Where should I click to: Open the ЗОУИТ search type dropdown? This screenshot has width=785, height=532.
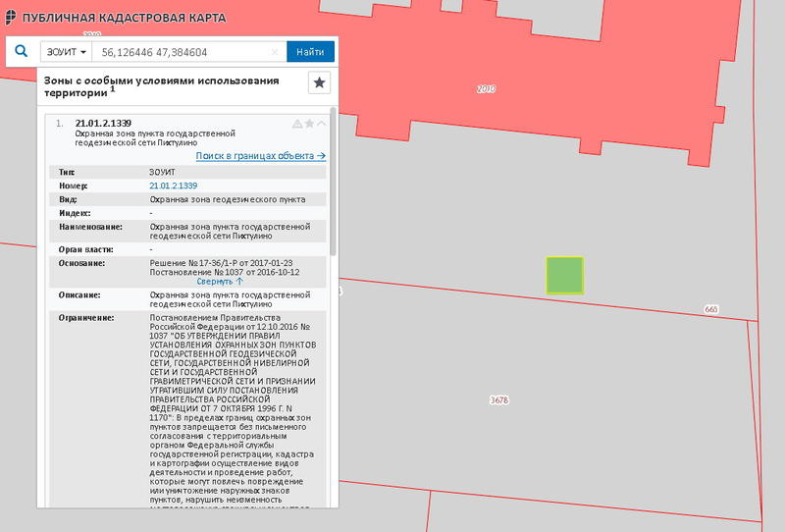click(x=65, y=51)
